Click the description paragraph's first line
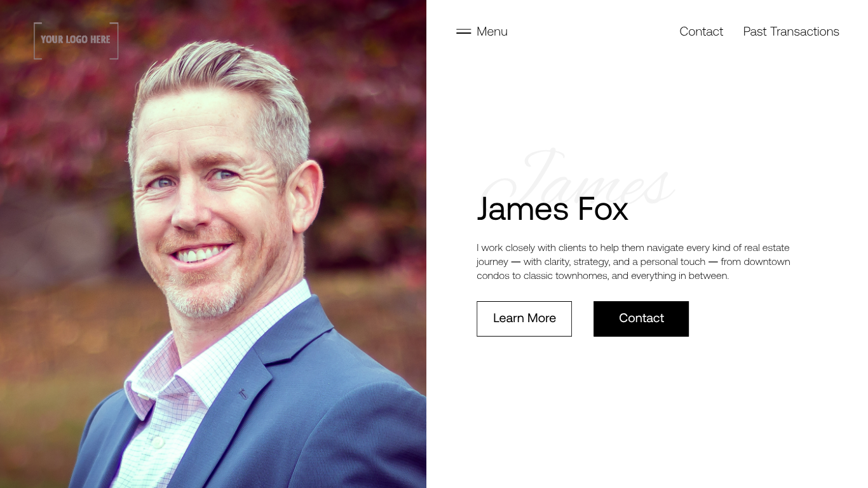Viewport: 868px width, 488px height. pos(633,248)
